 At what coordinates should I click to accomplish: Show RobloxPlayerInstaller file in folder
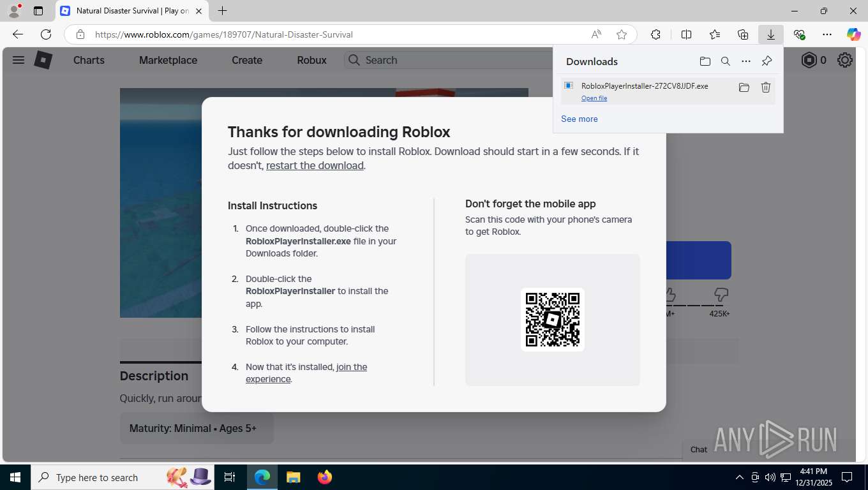click(x=744, y=87)
